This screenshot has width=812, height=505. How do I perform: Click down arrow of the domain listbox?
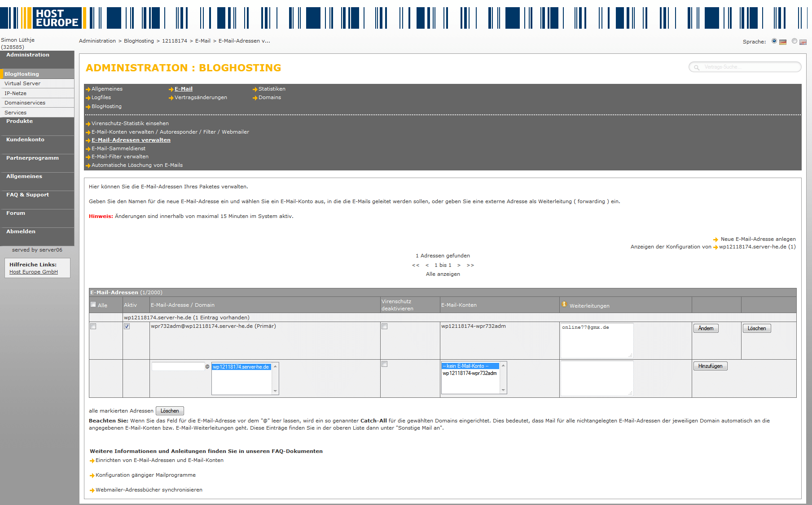275,391
